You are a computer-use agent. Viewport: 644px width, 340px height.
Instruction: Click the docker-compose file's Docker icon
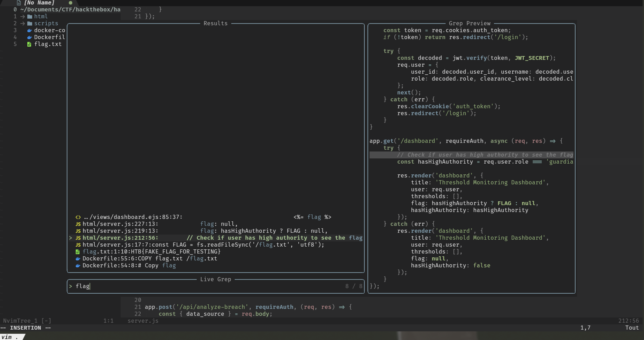point(30,30)
